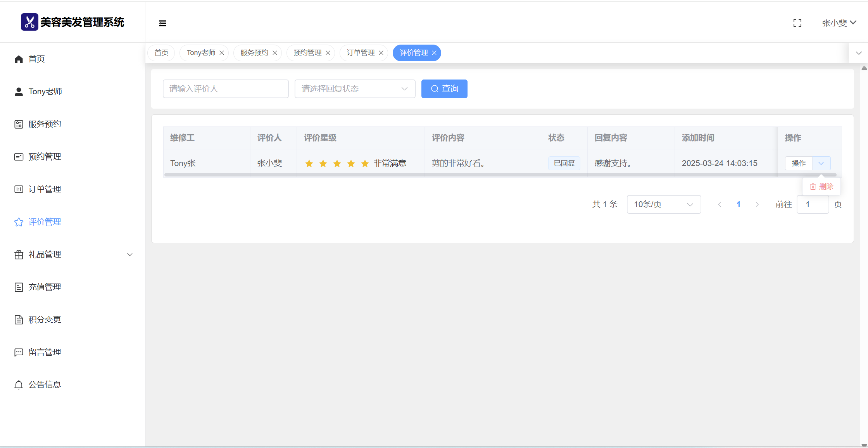
Task: Focus the 请输入评价人 input field
Action: pyautogui.click(x=226, y=89)
